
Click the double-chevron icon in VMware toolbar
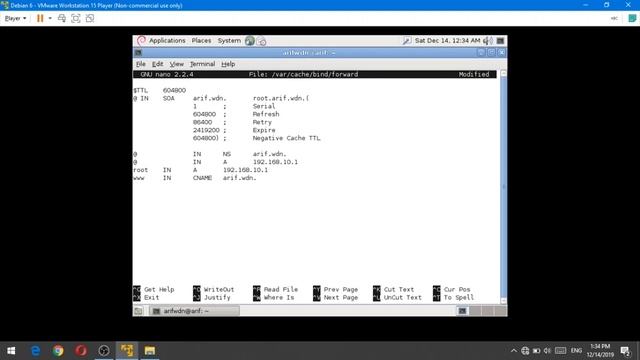(x=614, y=18)
